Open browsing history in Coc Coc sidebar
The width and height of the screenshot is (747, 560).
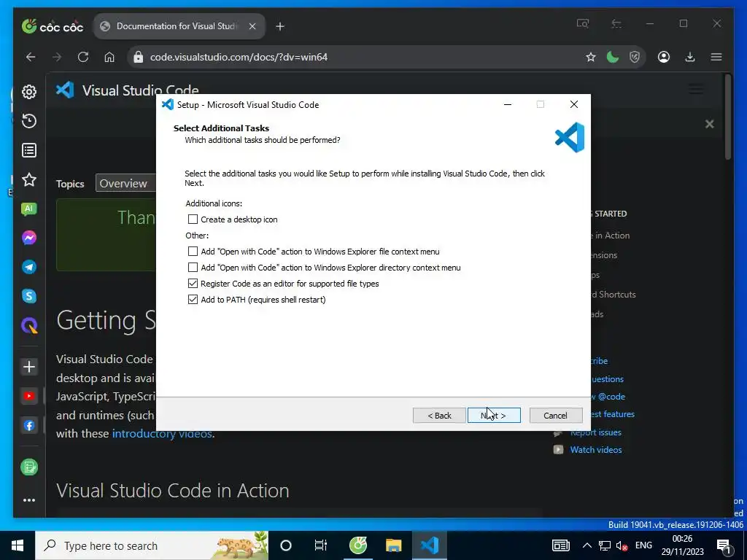(29, 121)
